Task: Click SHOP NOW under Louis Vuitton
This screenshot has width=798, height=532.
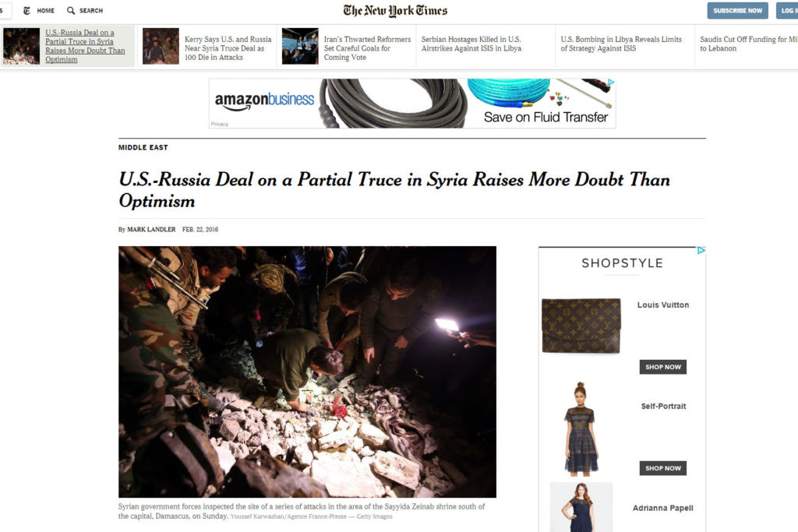Action: (662, 367)
